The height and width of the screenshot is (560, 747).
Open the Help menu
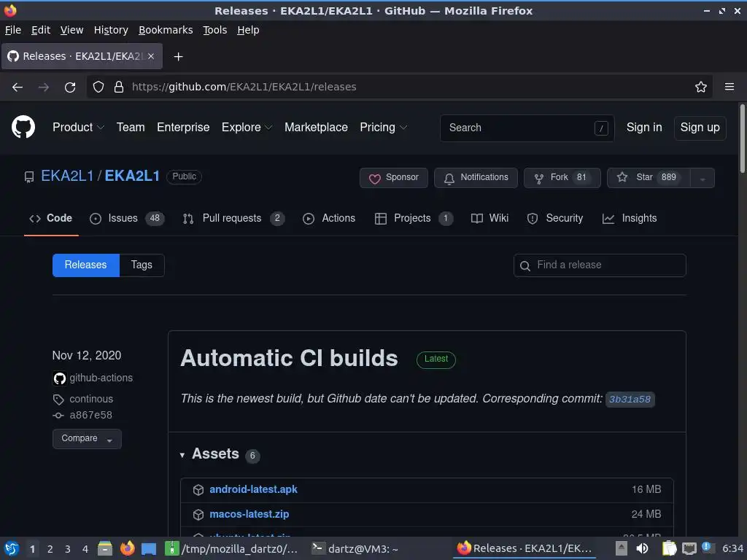tap(248, 30)
